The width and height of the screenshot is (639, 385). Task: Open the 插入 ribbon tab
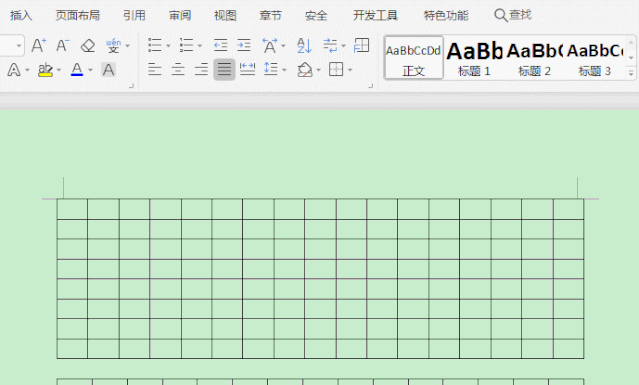point(21,15)
